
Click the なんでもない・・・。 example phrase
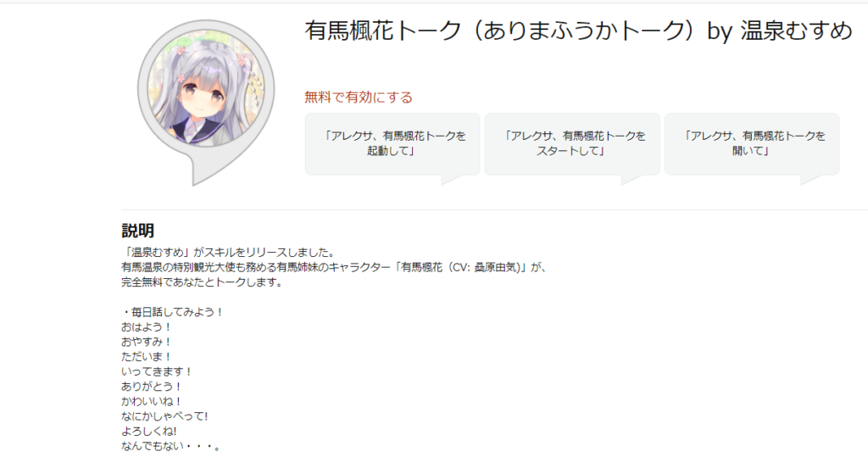[x=171, y=447]
